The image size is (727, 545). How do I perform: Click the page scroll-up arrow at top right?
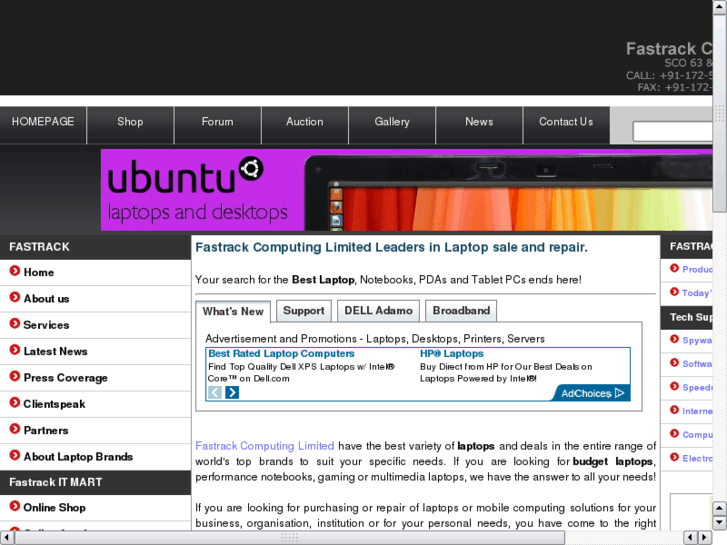click(720, 7)
